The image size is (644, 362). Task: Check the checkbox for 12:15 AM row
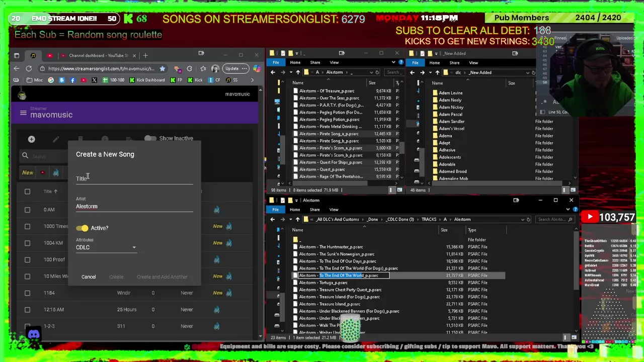[x=28, y=309]
